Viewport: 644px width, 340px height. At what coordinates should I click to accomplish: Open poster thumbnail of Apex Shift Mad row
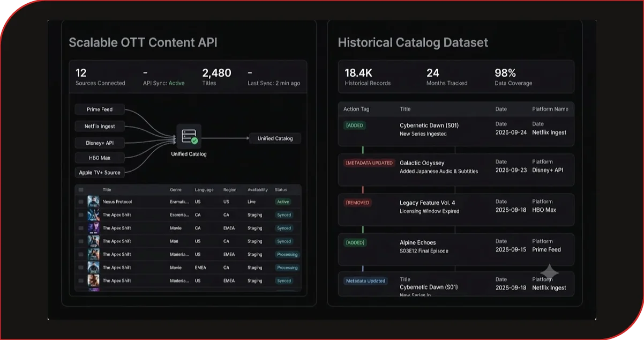pyautogui.click(x=93, y=241)
